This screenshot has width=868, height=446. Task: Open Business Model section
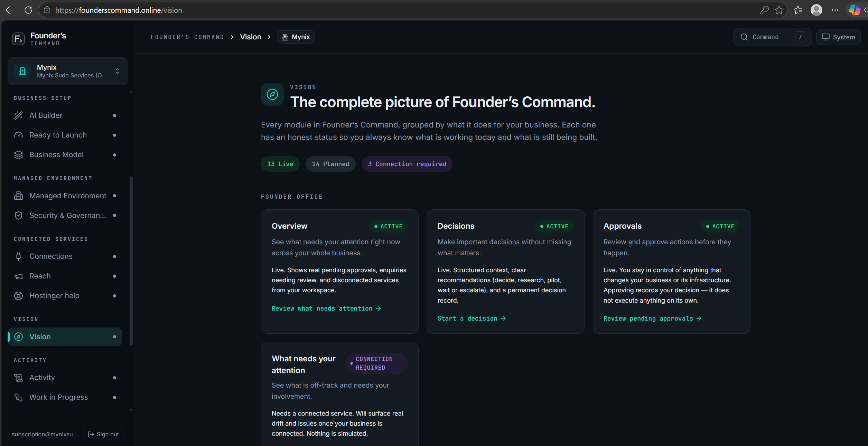point(65,155)
